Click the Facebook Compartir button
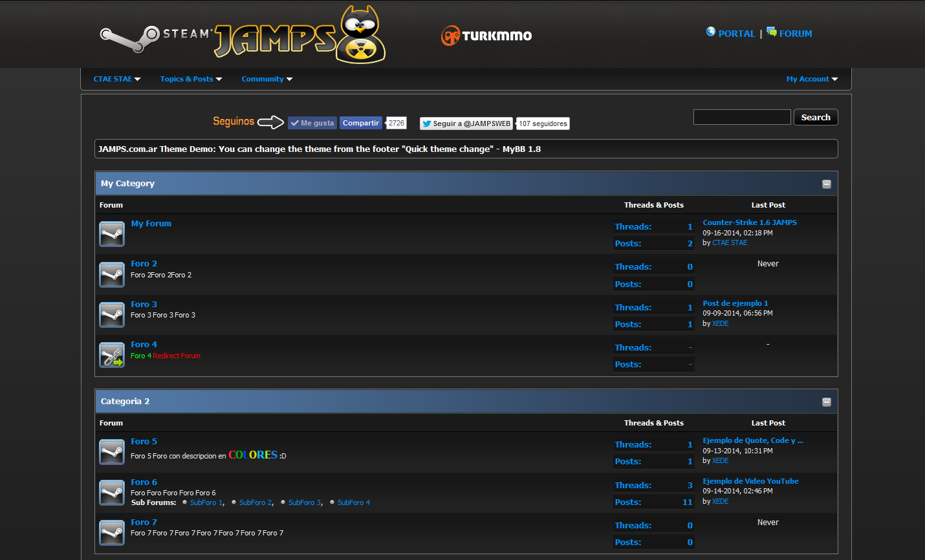This screenshot has height=560, width=925. click(361, 123)
